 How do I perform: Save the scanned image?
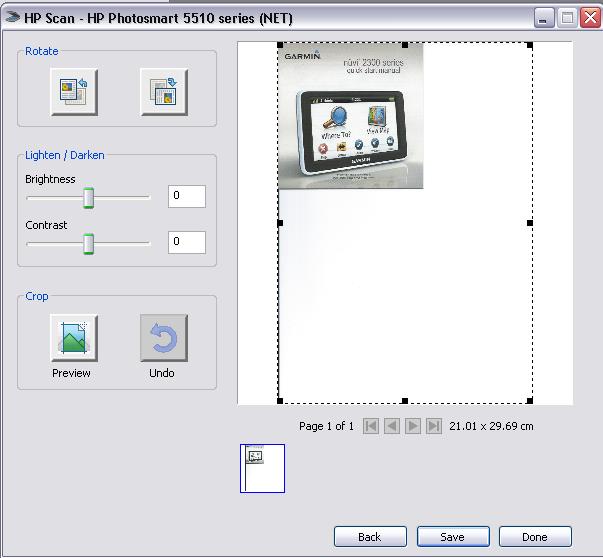click(x=453, y=537)
